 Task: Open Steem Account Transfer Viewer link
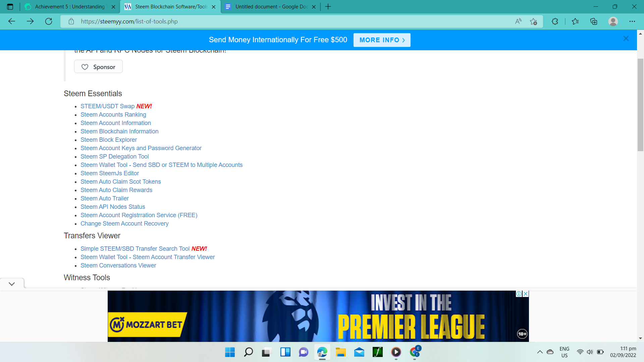[148, 257]
